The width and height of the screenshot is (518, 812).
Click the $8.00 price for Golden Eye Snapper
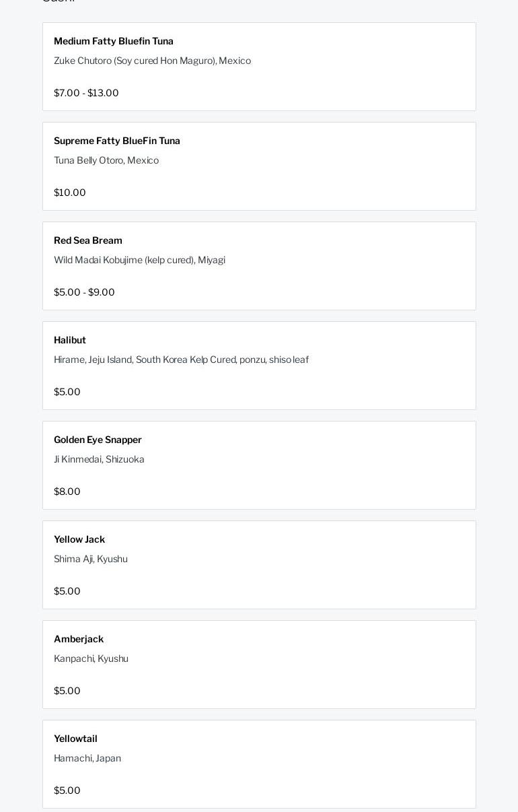(67, 492)
